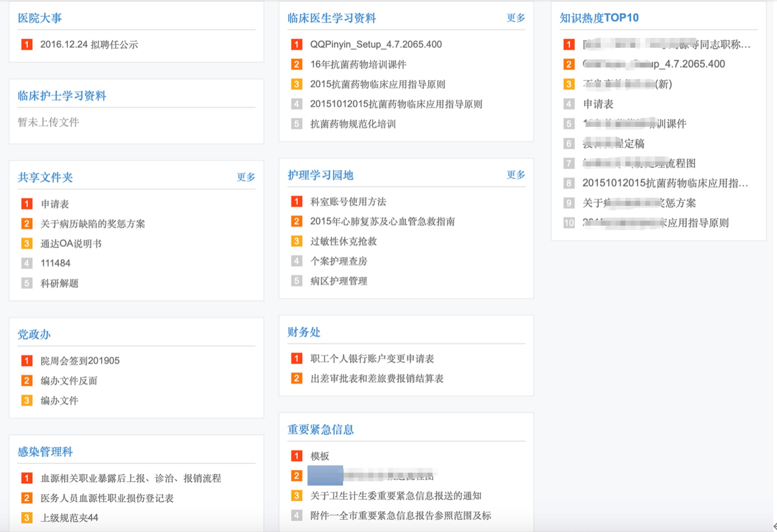Click rank badge 2 beside 编办文件反面
The width and height of the screenshot is (777, 532).
tap(26, 380)
